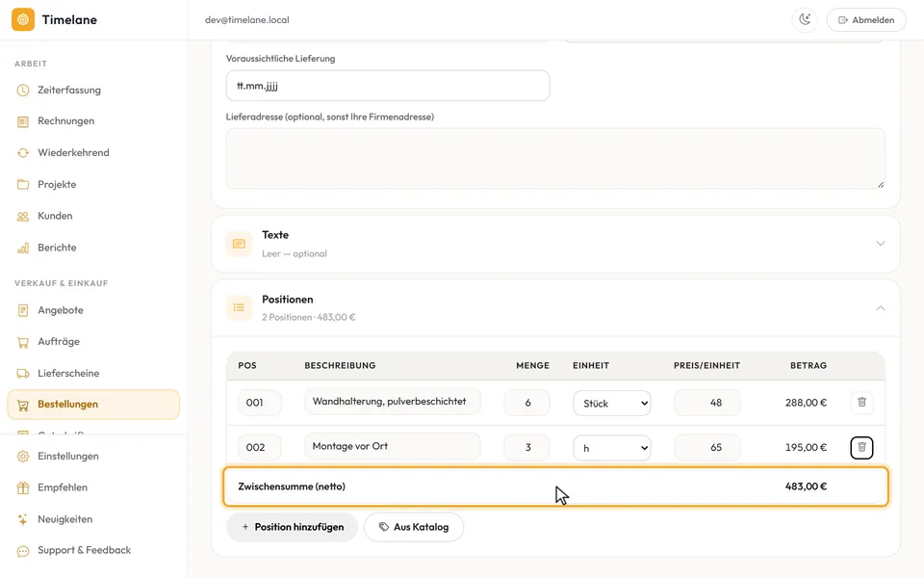Image resolution: width=924 pixels, height=578 pixels.
Task: Click the Texte section icon
Action: (239, 244)
